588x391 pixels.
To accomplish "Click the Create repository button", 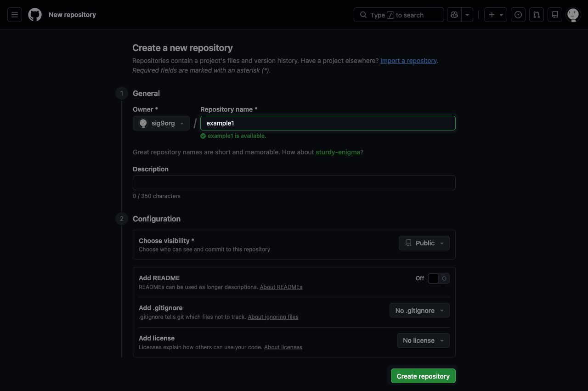I will (423, 376).
